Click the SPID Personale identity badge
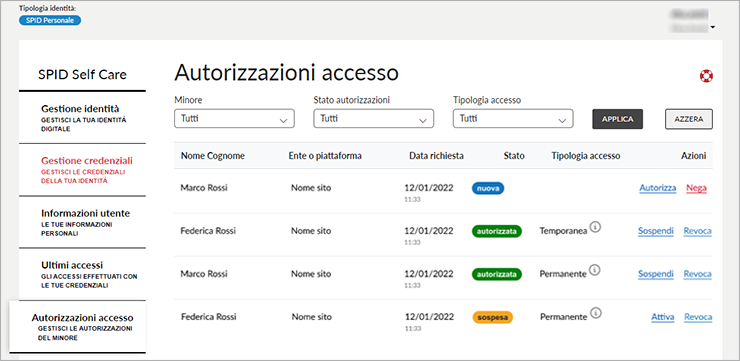 50,20
